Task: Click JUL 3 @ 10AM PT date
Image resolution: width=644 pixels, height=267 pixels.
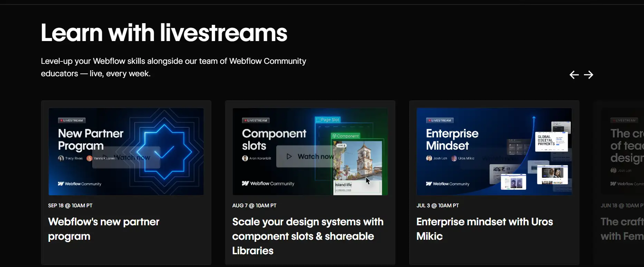Action: [x=438, y=206]
